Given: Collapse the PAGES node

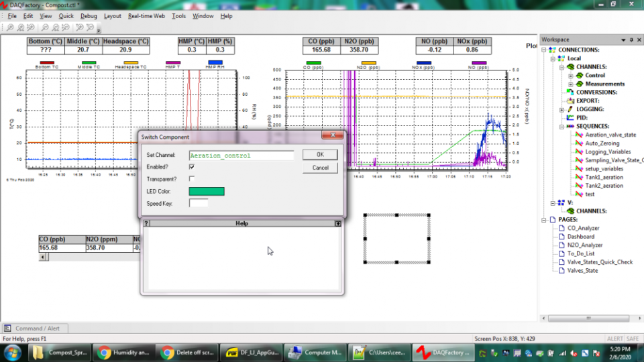Looking at the screenshot, I should click(544, 220).
